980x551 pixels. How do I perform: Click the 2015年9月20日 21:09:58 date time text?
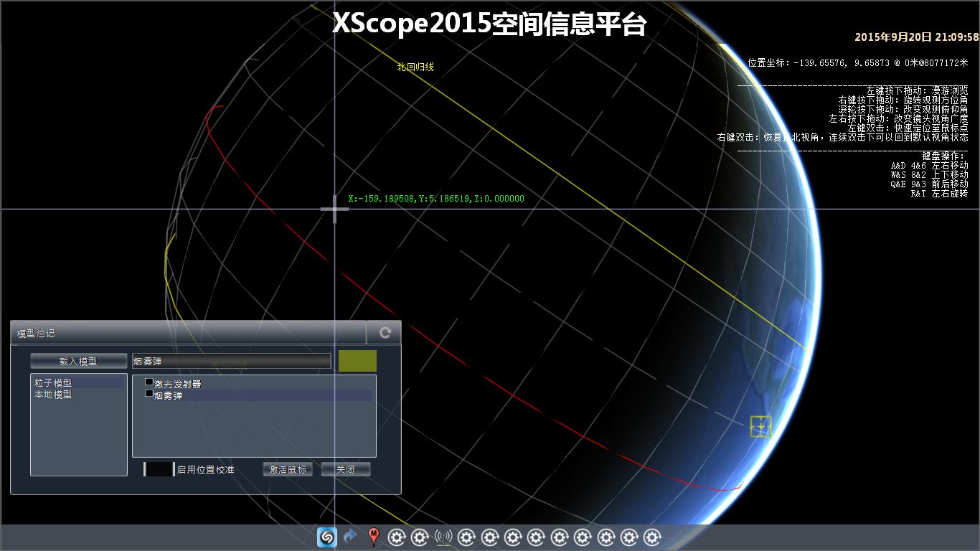coord(917,37)
